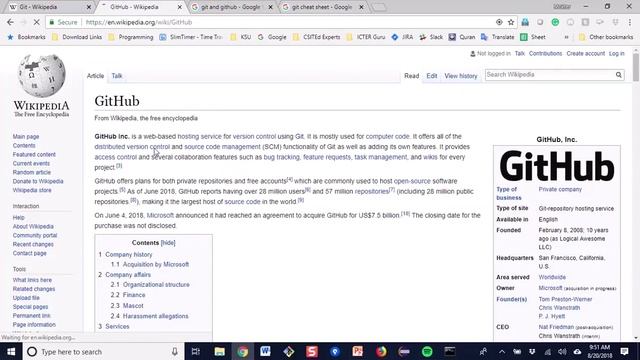640x360 pixels.
Task: Click the Create account link
Action: tap(585, 53)
